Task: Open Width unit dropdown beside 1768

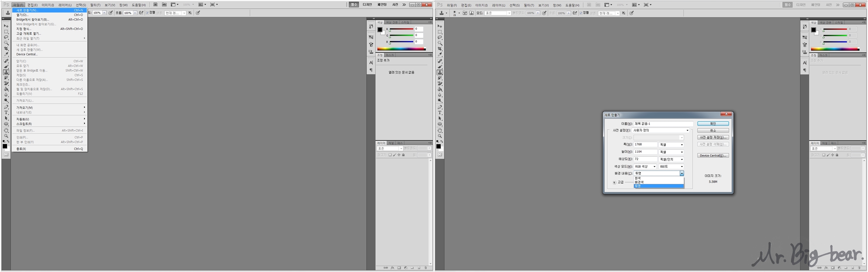Action: point(671,144)
